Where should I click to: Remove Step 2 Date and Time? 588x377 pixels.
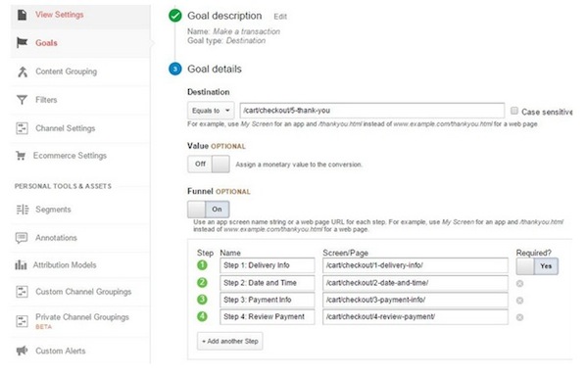(x=519, y=284)
